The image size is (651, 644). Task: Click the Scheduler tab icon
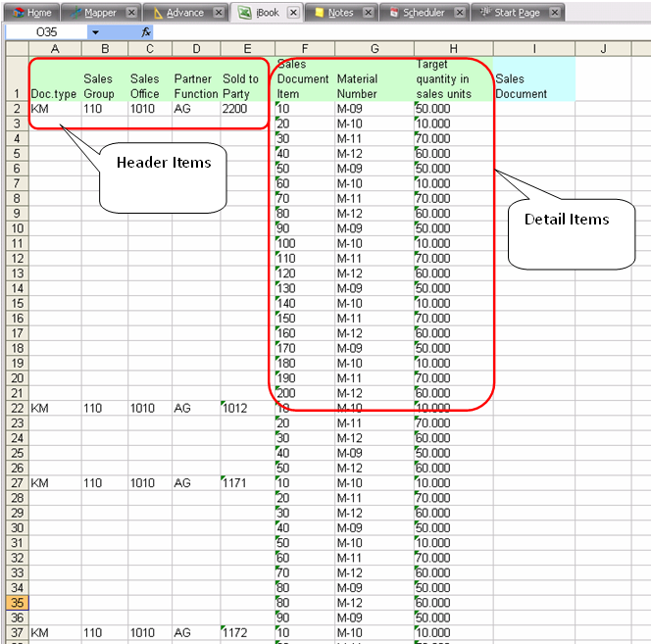pos(394,13)
